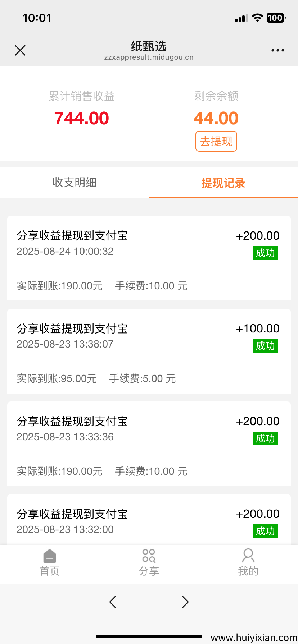
Task: Open the +100.00 withdrawal record
Action: click(149, 351)
